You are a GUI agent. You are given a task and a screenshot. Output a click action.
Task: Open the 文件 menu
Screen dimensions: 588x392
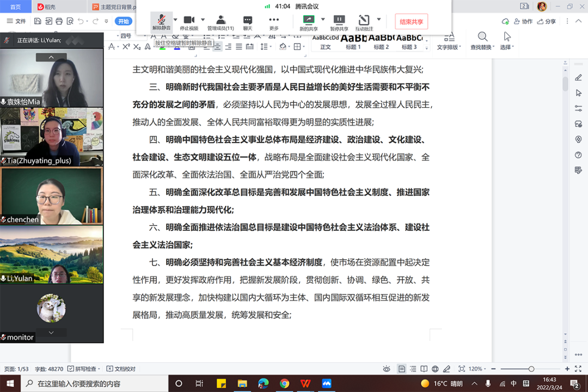(x=16, y=21)
